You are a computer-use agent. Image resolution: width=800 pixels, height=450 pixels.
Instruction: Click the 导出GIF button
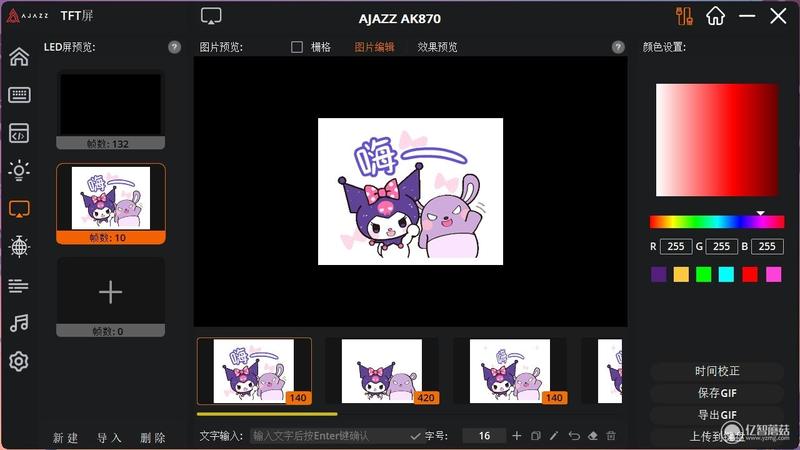tap(717, 415)
